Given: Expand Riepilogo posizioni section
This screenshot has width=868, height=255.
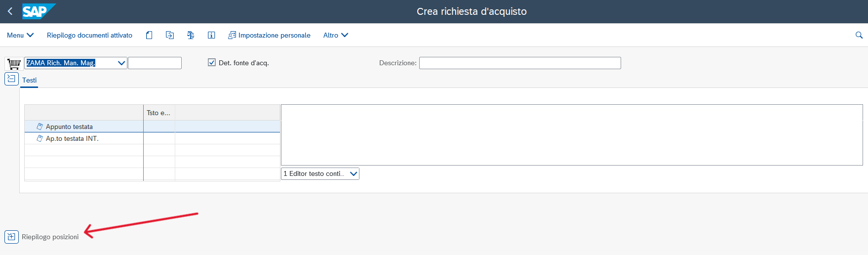Looking at the screenshot, I should pyautogui.click(x=11, y=237).
